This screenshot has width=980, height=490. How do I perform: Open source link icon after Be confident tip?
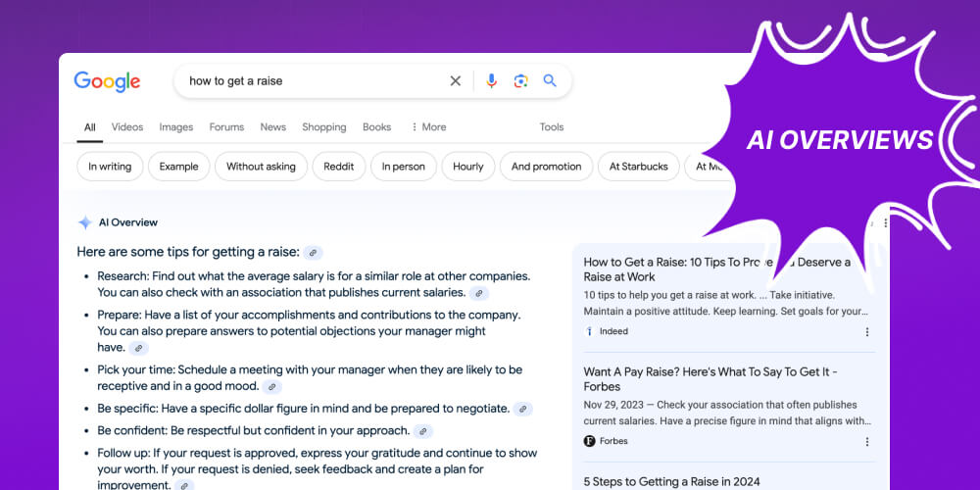423,431
